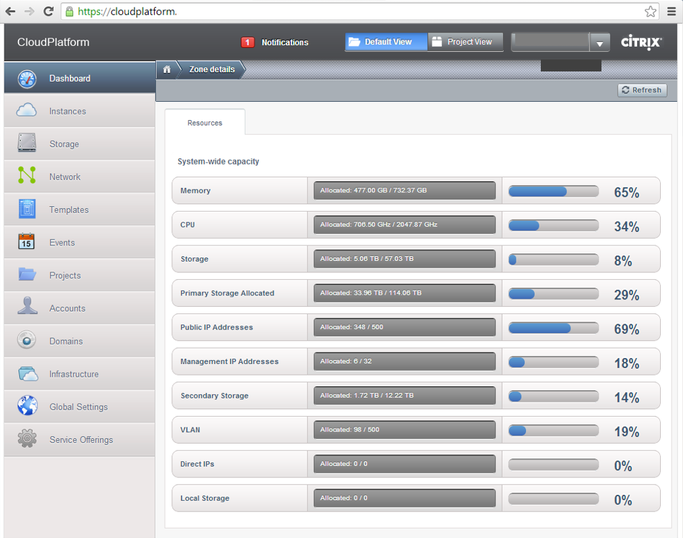This screenshot has height=538, width=683.
Task: Click the 'Direct IPs' label
Action: pos(197,464)
